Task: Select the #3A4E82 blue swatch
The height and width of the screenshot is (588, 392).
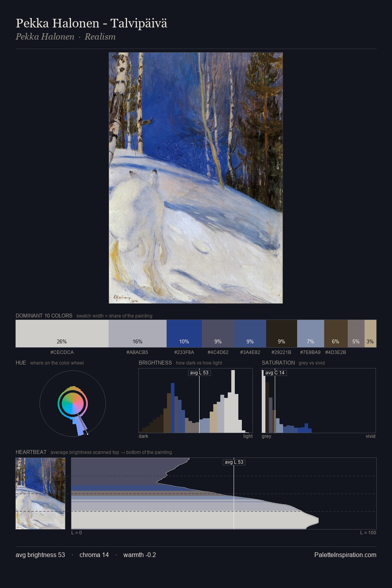Action: coord(250,334)
